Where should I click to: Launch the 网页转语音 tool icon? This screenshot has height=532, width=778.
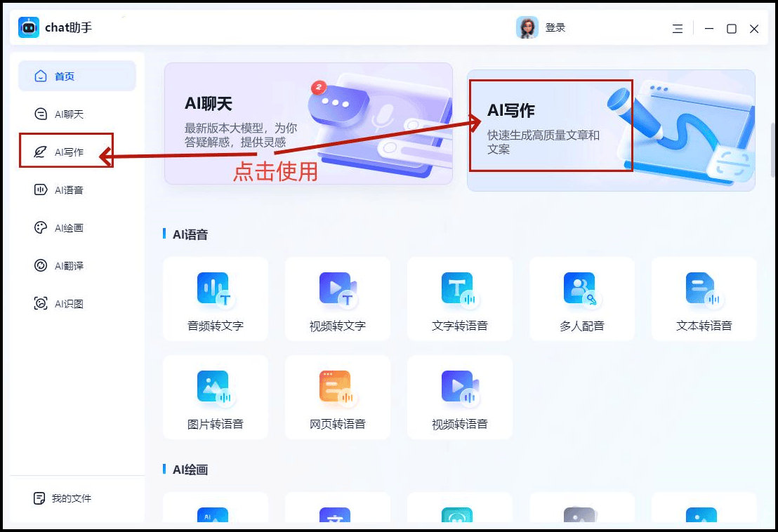coord(337,387)
